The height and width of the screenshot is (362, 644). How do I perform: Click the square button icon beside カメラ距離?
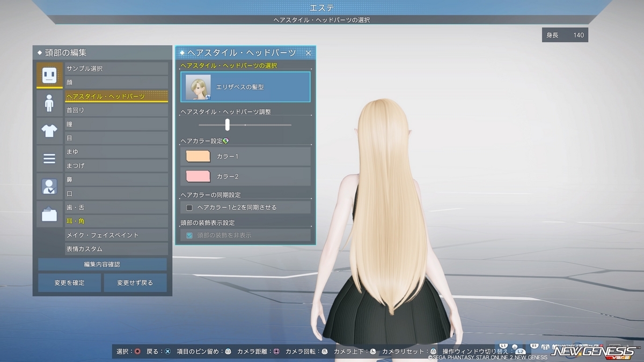(x=276, y=352)
